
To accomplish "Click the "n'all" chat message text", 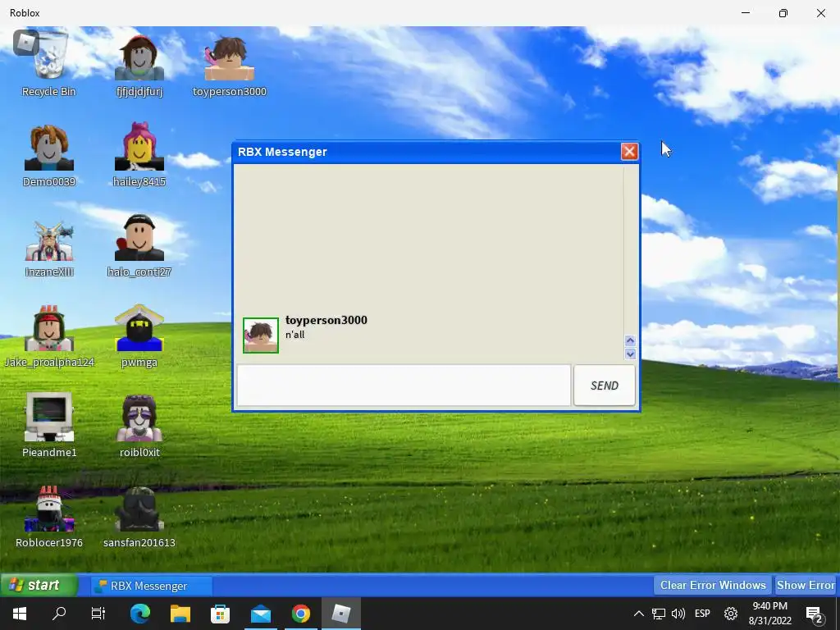I will 295,335.
